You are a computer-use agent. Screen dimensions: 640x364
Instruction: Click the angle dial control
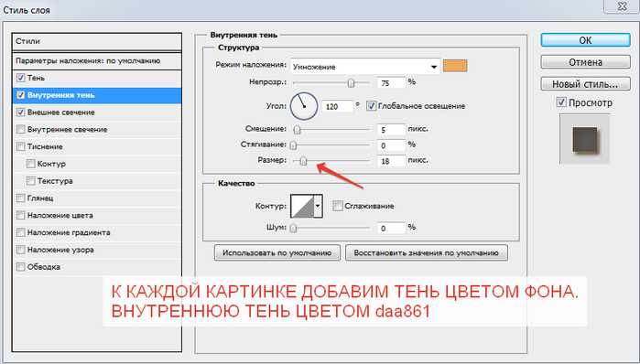pos(304,106)
